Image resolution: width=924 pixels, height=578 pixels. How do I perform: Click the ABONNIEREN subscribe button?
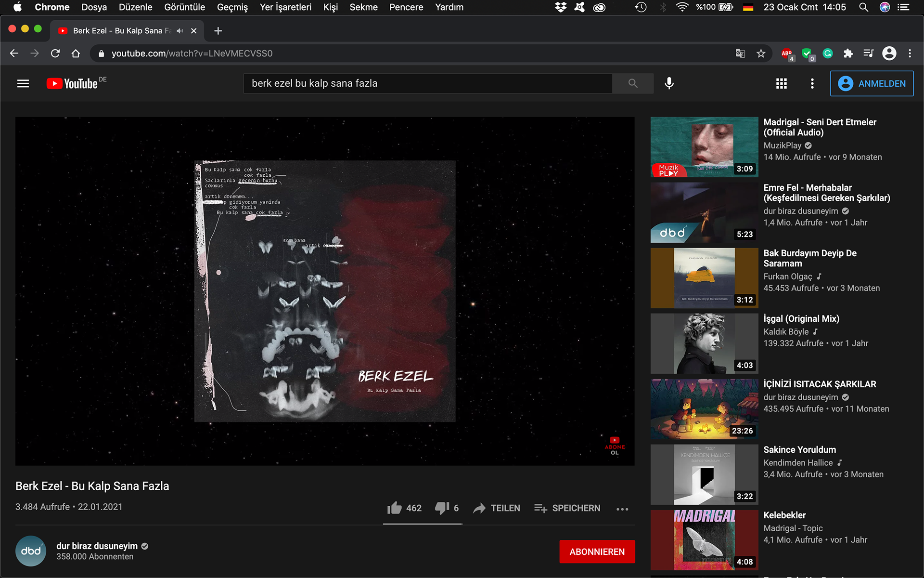(597, 552)
